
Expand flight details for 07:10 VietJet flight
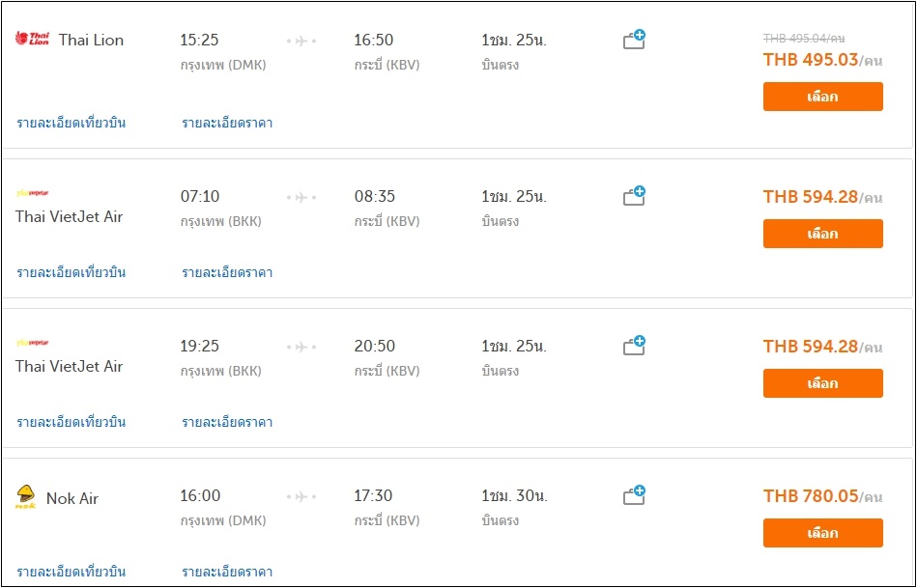(x=71, y=272)
